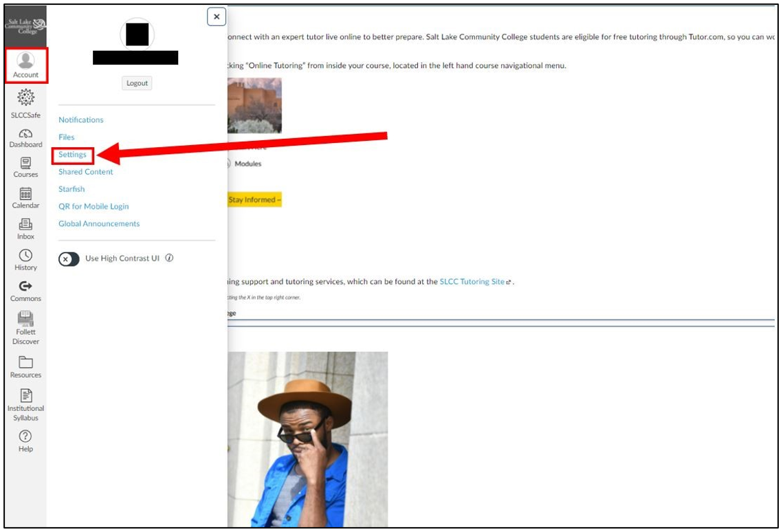Click the profile avatar picture
783x532 pixels.
(136, 32)
